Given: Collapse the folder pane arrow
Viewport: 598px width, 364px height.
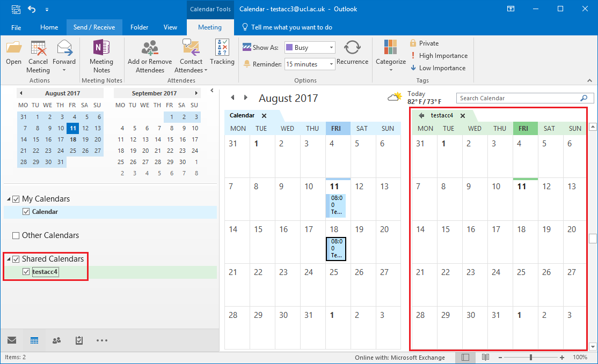Looking at the screenshot, I should pos(212,91).
